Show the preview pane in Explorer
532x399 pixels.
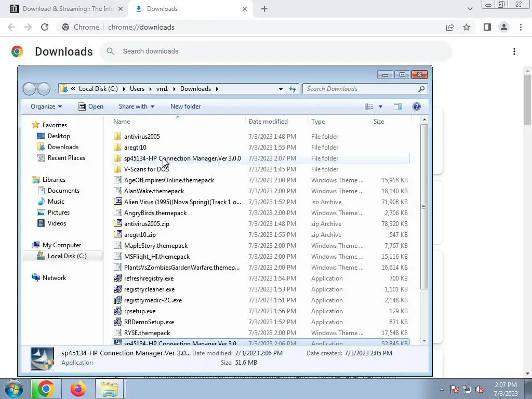[398, 107]
